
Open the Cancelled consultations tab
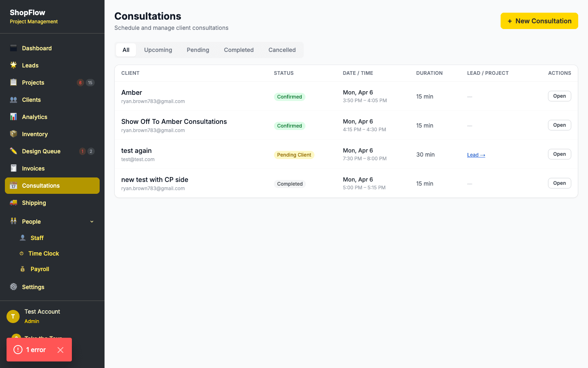pyautogui.click(x=282, y=49)
